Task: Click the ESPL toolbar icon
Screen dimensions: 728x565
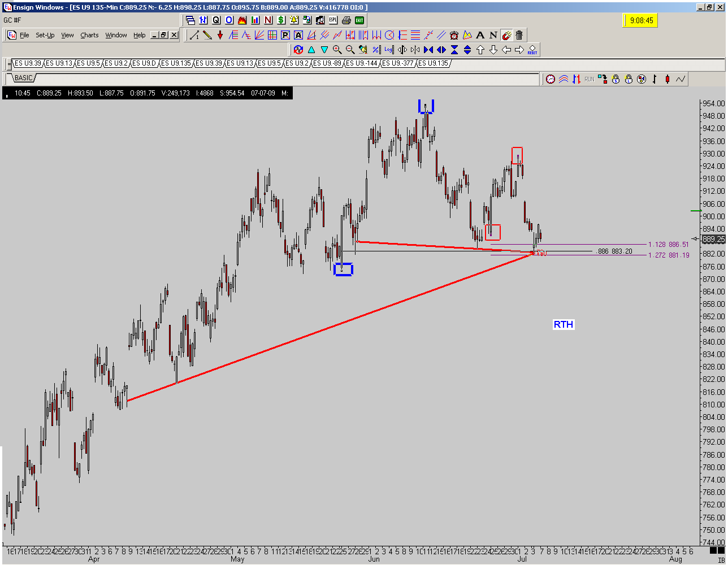Action: pos(333,20)
